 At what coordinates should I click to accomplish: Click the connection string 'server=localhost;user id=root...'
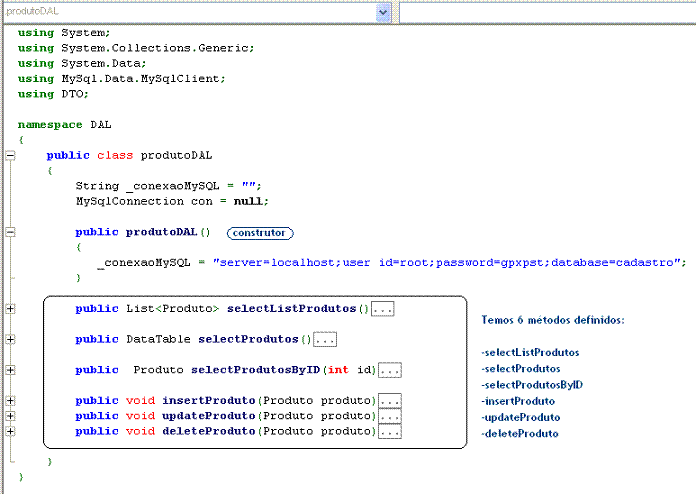pos(447,263)
